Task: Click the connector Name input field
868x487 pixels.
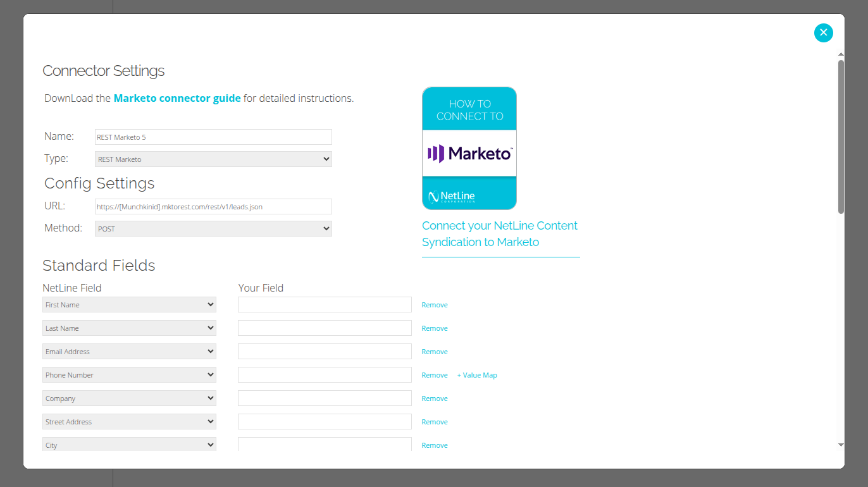Action: point(213,137)
